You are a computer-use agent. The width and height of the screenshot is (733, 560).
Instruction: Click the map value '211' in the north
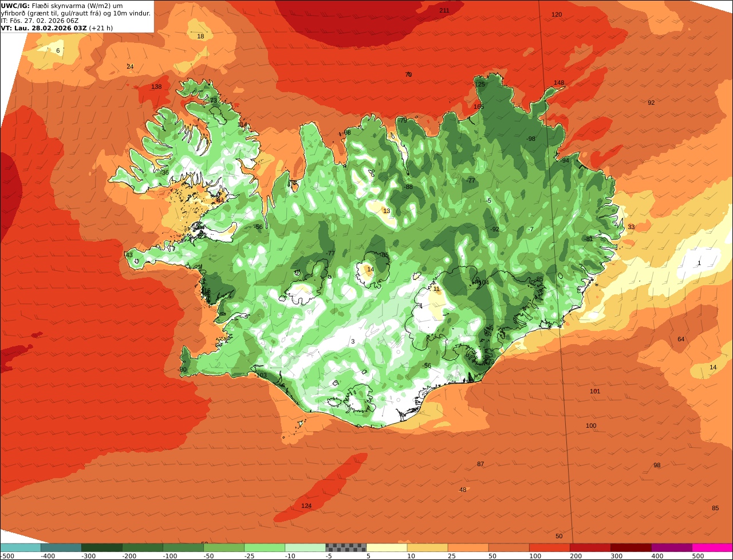tap(444, 11)
